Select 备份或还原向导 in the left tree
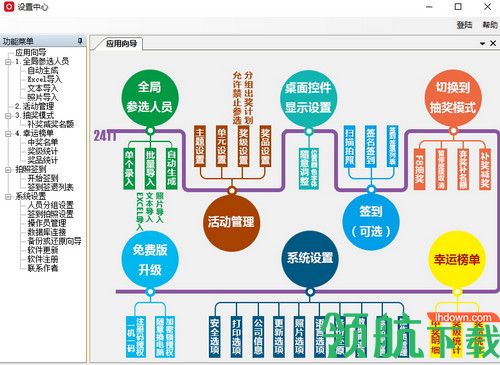 pos(54,241)
